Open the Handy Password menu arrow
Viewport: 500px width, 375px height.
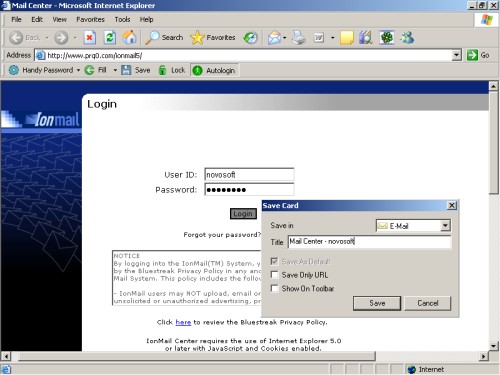[78, 70]
